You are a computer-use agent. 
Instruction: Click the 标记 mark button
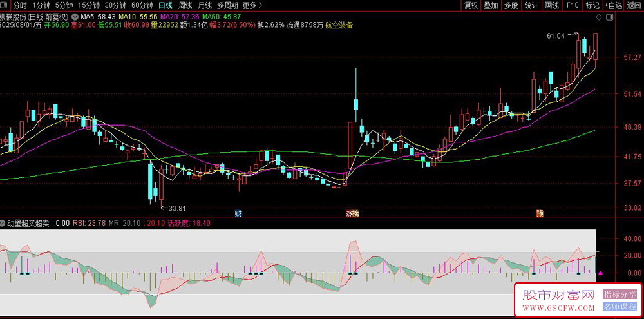tap(592, 5)
